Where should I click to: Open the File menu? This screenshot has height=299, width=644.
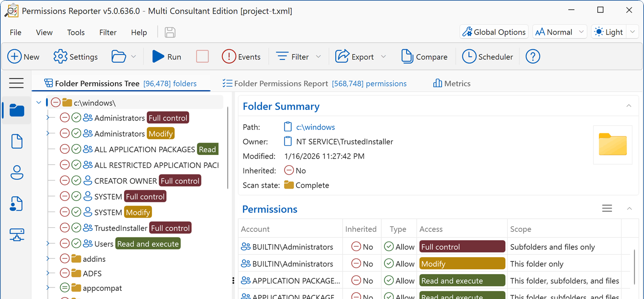pyautogui.click(x=16, y=32)
